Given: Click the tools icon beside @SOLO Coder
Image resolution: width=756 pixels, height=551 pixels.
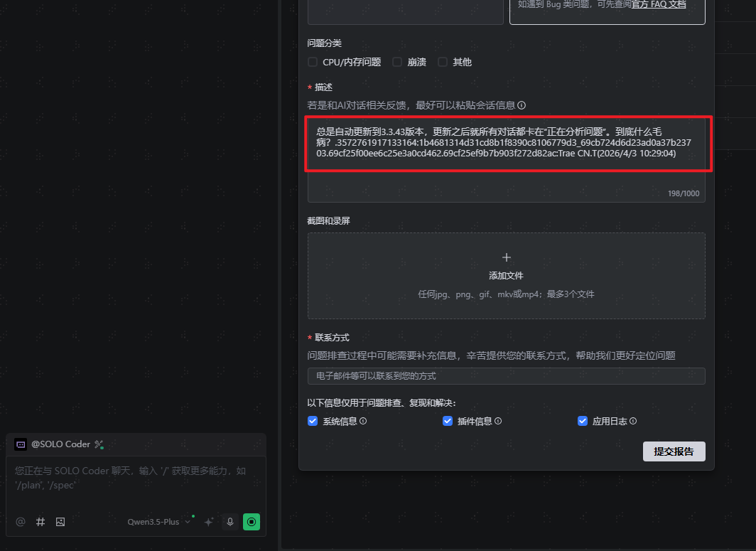Looking at the screenshot, I should pyautogui.click(x=99, y=444).
